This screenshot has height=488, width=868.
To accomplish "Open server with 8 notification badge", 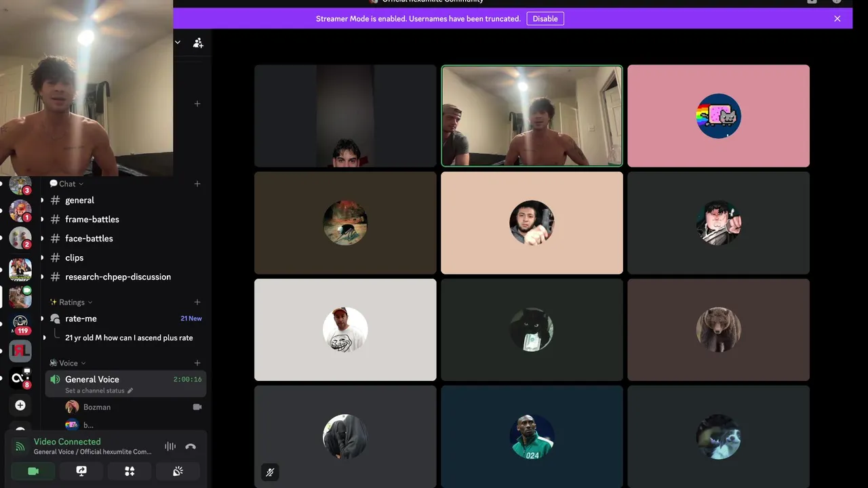I will pos(20,378).
